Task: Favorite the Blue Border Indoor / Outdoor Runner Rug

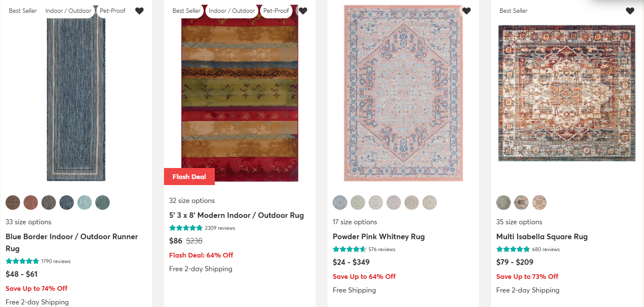Action: 139,11
